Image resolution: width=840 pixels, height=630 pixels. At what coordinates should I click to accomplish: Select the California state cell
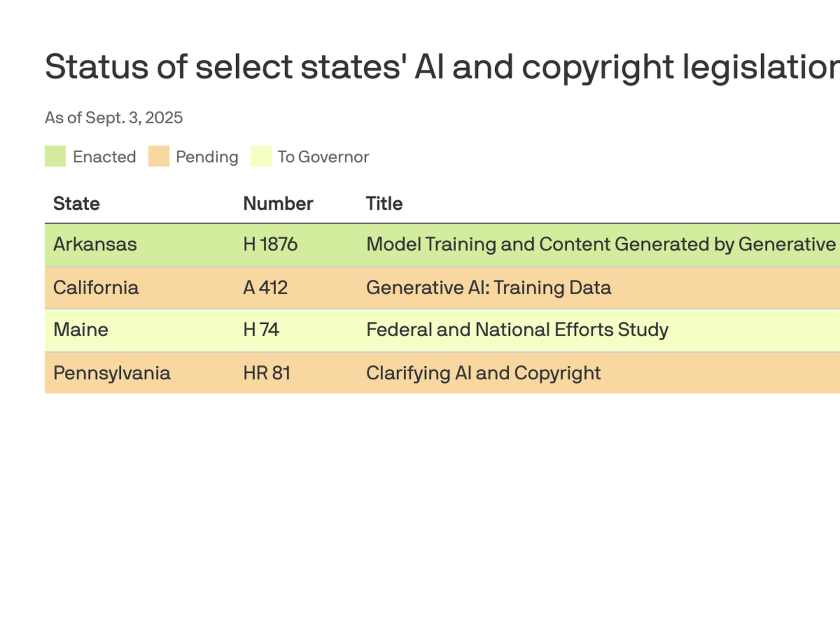click(96, 288)
